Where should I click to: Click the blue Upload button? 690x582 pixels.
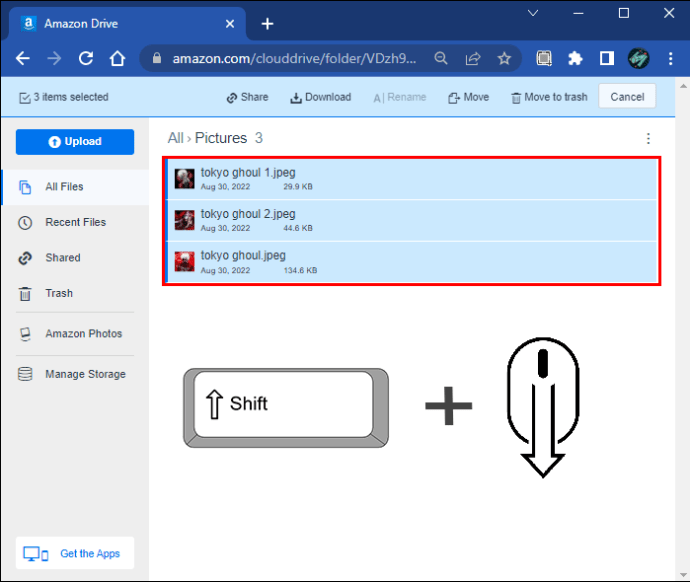75,142
